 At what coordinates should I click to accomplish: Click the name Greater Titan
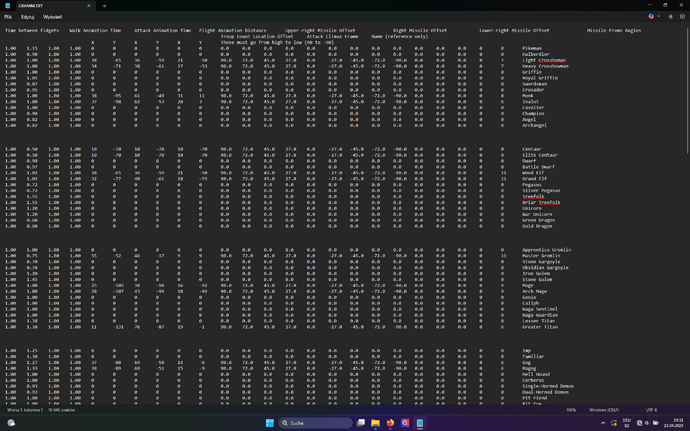[540, 327]
